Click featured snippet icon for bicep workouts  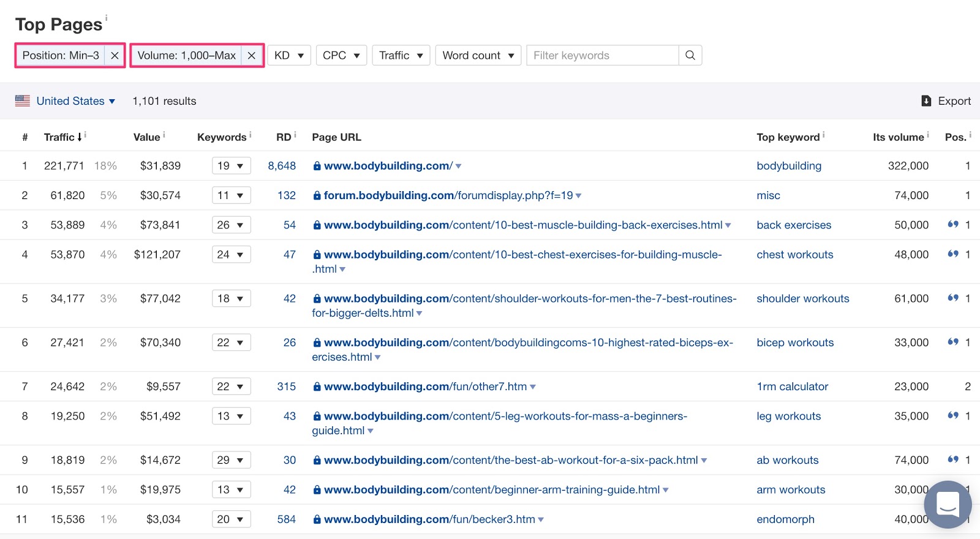point(953,342)
